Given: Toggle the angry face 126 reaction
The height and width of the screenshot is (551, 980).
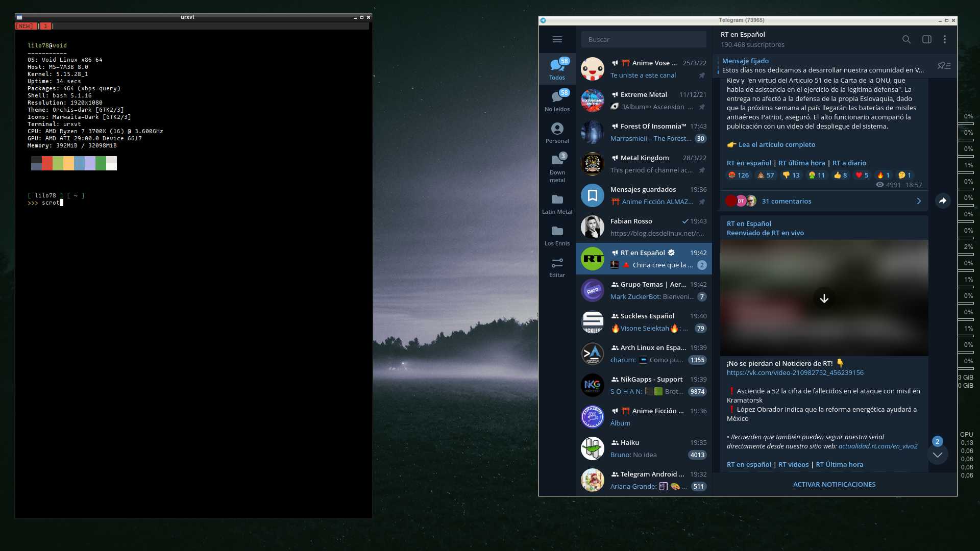Looking at the screenshot, I should [x=738, y=175].
